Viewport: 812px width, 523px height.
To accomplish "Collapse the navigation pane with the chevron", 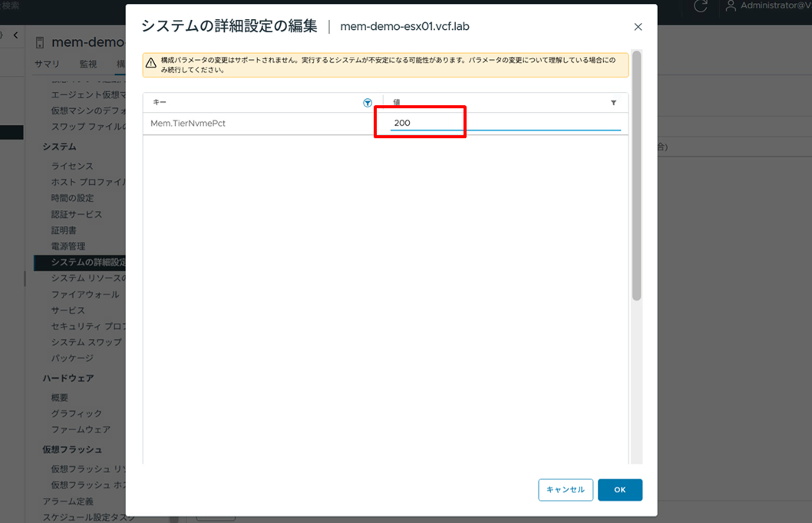I will (15, 35).
